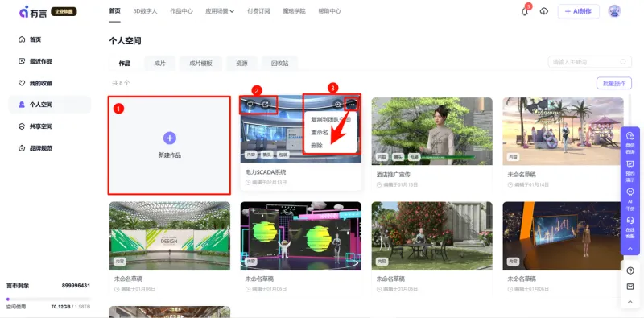The width and height of the screenshot is (644, 318).
Task: Click the three-dots more icon on 电力SCADA系统 card
Action: coord(351,105)
